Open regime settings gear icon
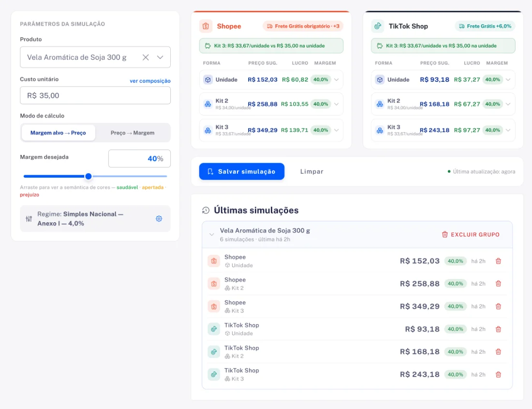This screenshot has width=532, height=409. (159, 219)
